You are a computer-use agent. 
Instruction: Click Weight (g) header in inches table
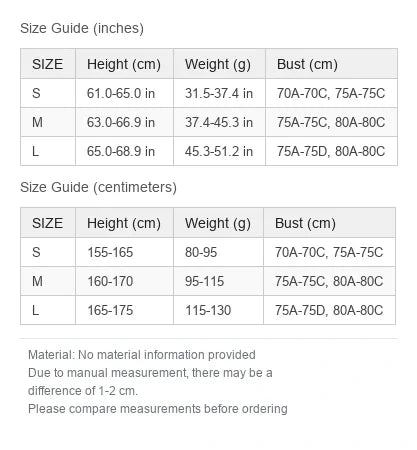coord(219,64)
